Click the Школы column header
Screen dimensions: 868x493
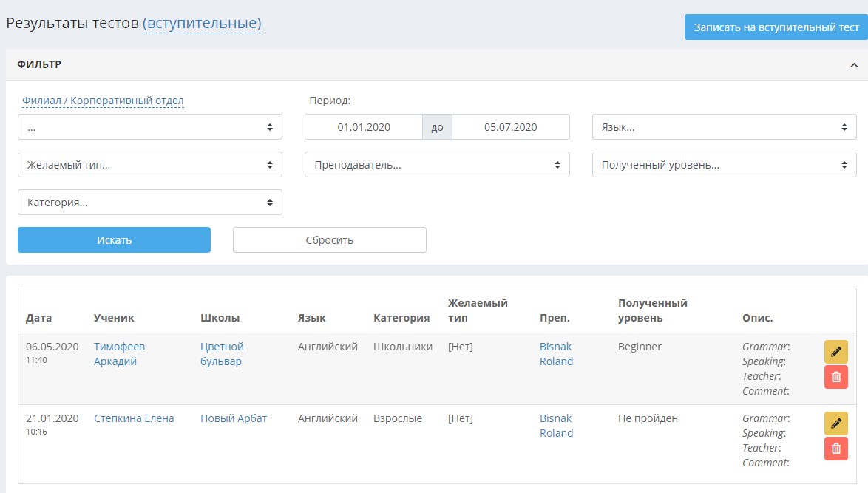pyautogui.click(x=220, y=318)
